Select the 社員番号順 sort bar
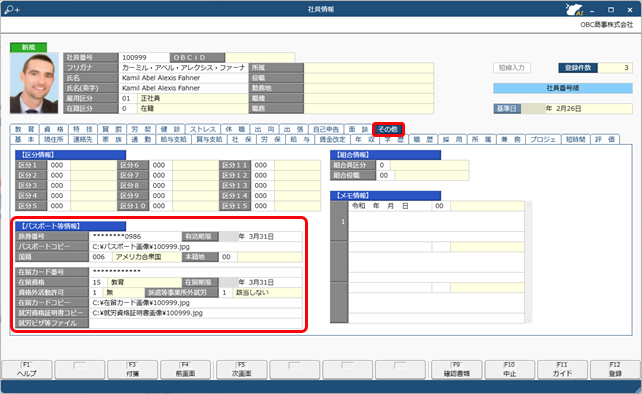Viewport: 642px width, 394px height. pos(563,88)
